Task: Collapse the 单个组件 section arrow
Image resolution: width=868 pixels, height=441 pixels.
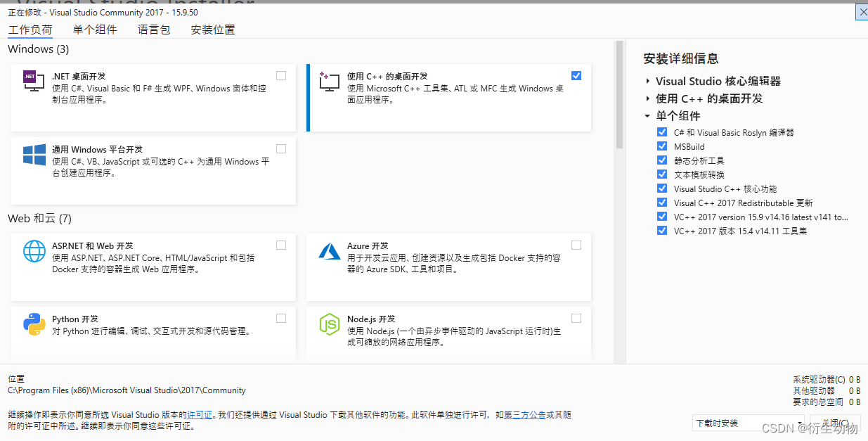Action: point(648,116)
